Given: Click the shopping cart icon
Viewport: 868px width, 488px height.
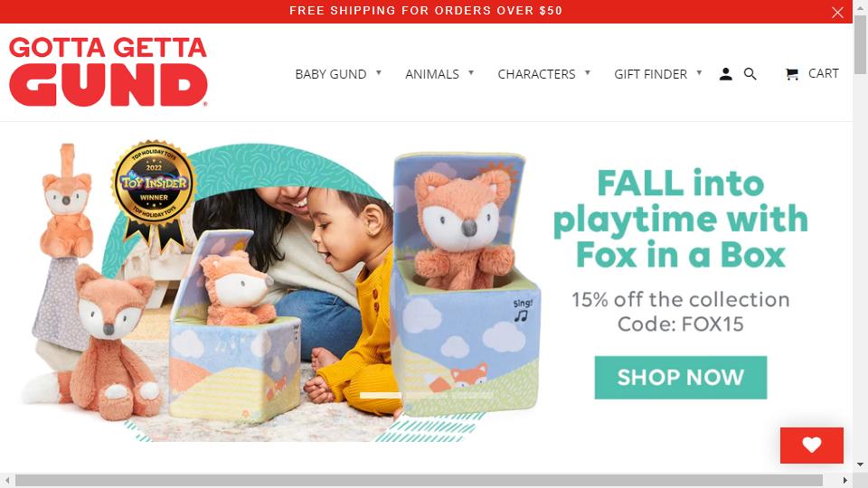Looking at the screenshot, I should pyautogui.click(x=792, y=74).
